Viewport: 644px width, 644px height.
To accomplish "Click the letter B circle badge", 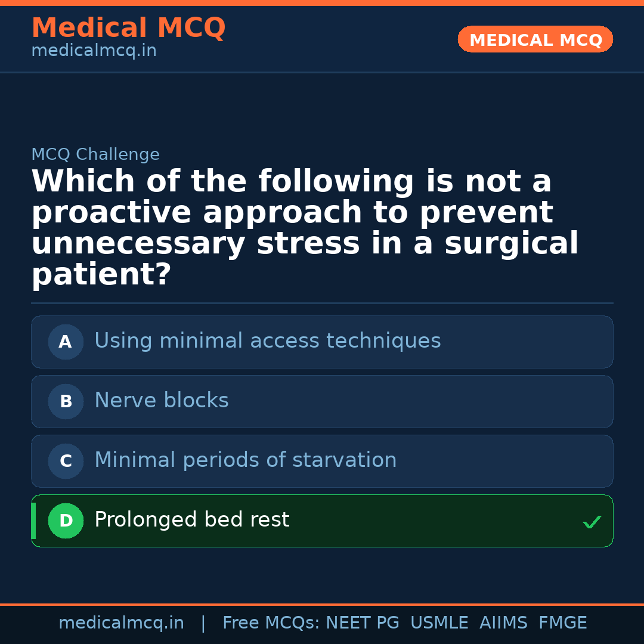I will pyautogui.click(x=66, y=402).
